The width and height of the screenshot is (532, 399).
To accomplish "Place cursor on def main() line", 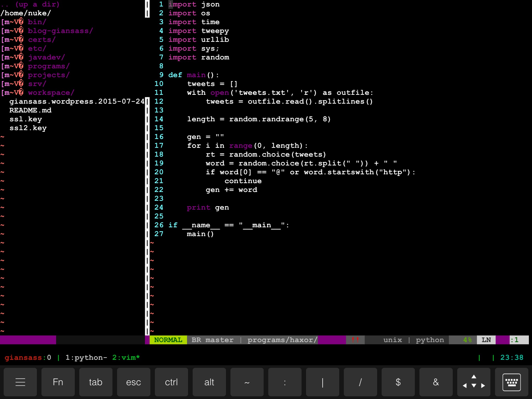I will point(194,75).
